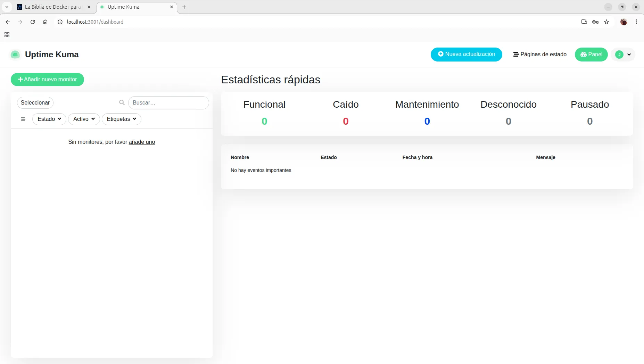Go forward in browser history

coord(20,22)
